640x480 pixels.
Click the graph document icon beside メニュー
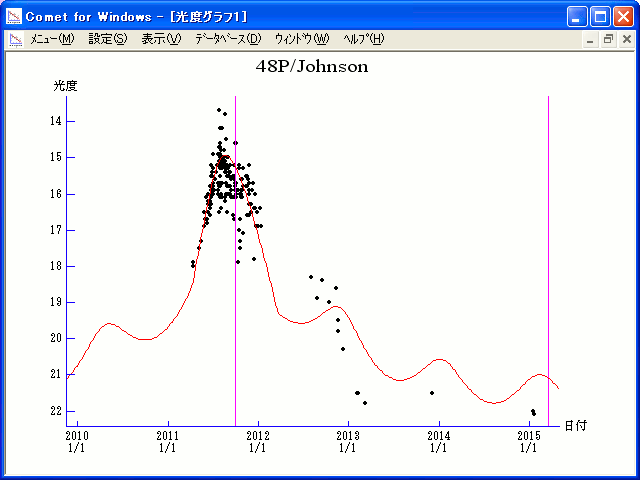16,39
